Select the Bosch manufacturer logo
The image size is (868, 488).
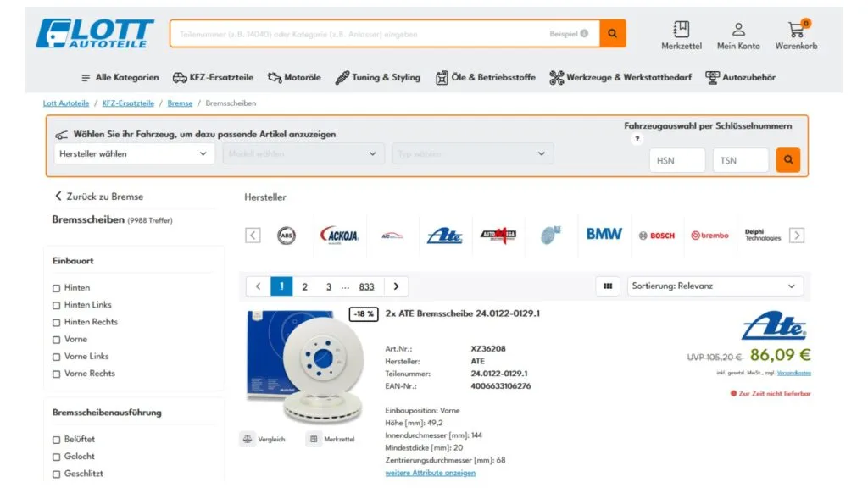pyautogui.click(x=657, y=236)
